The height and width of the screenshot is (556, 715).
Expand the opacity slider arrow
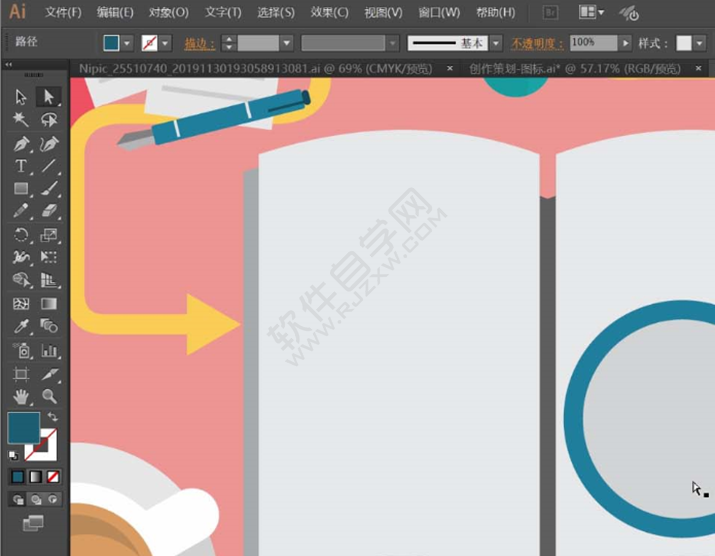[x=626, y=43]
